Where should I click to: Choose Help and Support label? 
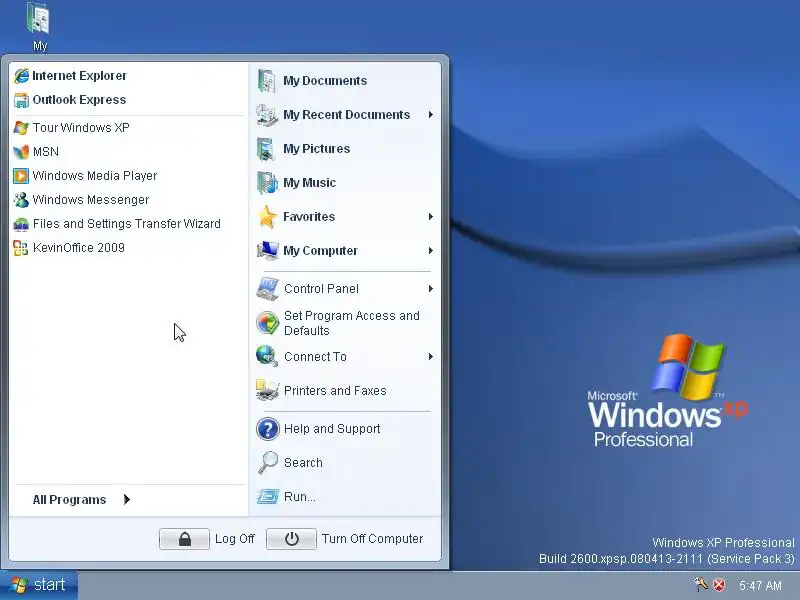tap(332, 429)
